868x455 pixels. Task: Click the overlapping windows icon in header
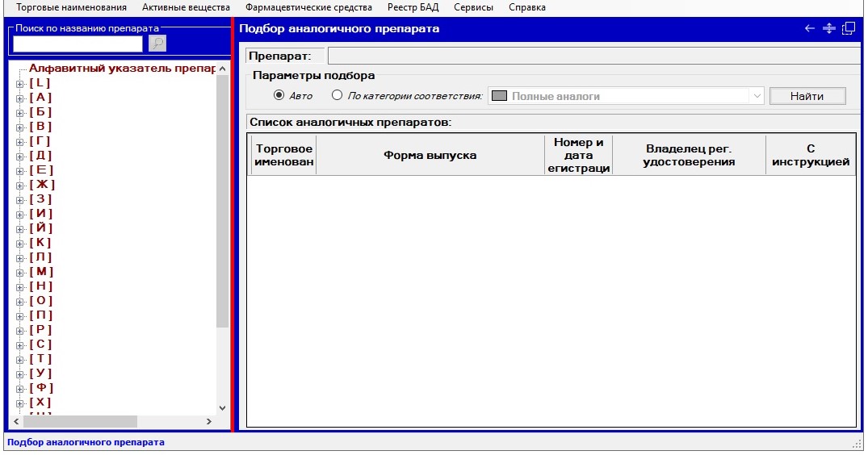pyautogui.click(x=848, y=28)
